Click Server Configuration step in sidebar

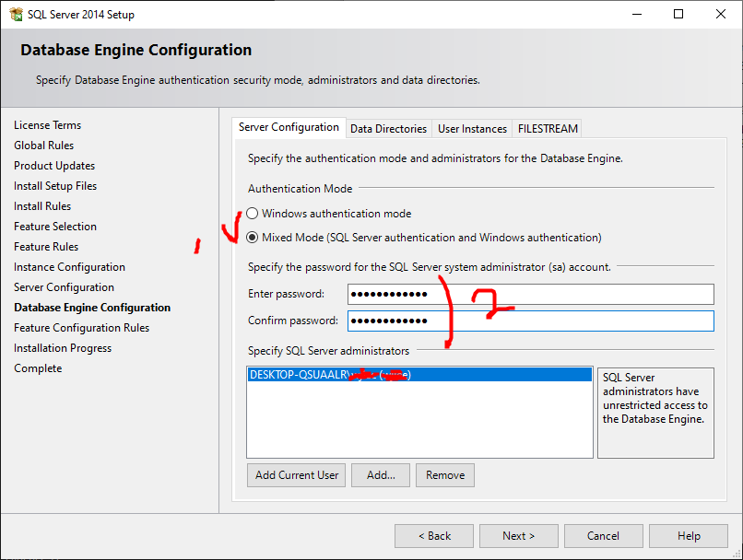64,287
